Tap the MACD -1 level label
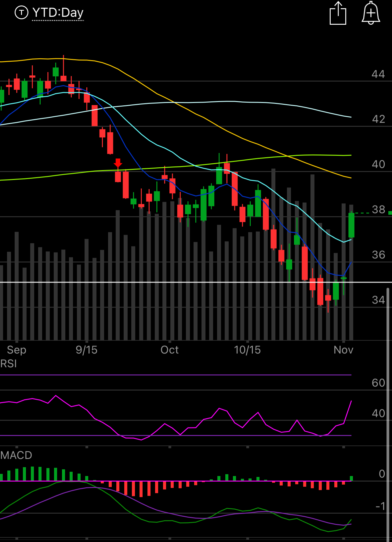Screen dimensions: 392x542 click(380, 506)
